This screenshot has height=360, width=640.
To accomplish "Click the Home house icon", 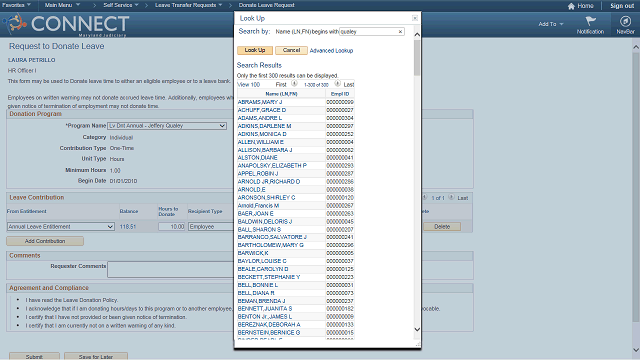I will 571,6.
